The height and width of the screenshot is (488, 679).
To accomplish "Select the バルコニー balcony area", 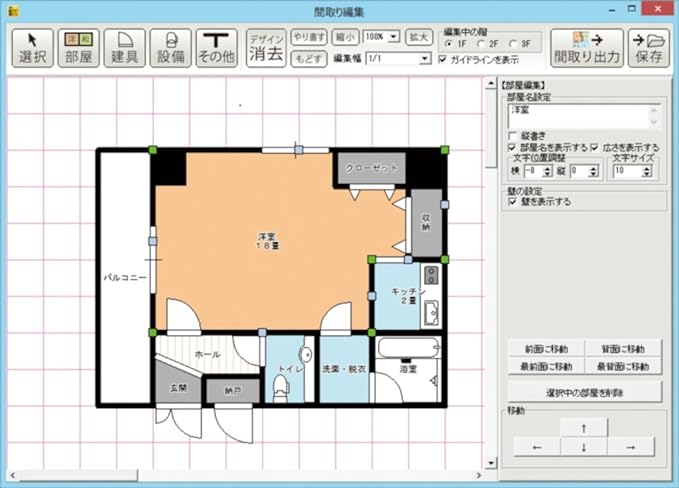I will (x=125, y=277).
